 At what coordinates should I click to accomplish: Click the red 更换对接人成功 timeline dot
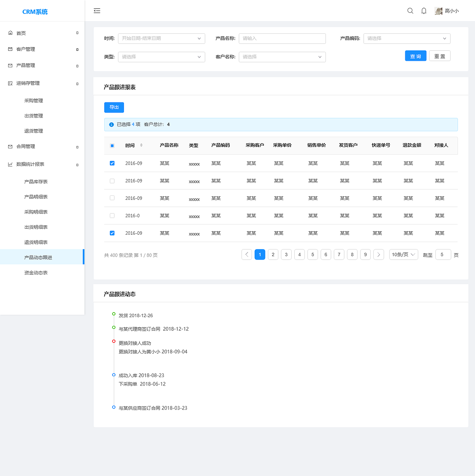pos(114,341)
